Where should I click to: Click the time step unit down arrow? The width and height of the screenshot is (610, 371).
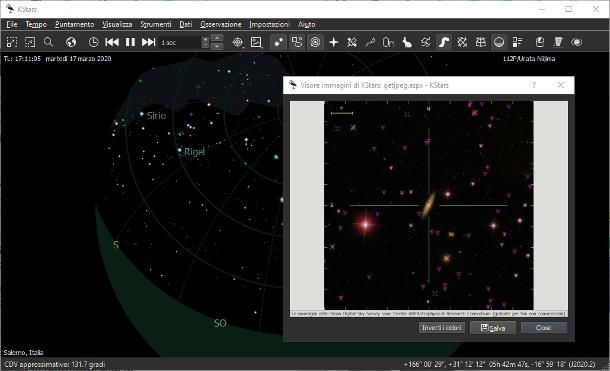pos(217,46)
